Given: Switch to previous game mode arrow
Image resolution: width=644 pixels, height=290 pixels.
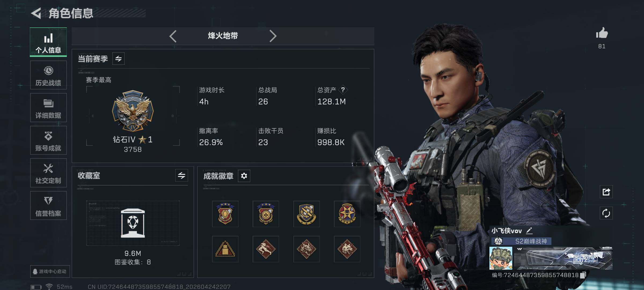Looking at the screenshot, I should click(173, 36).
